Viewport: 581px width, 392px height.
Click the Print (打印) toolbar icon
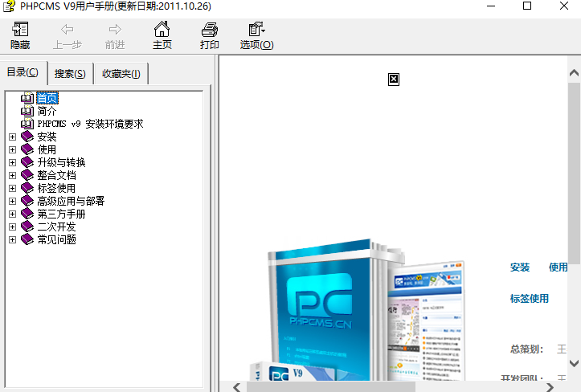209,35
